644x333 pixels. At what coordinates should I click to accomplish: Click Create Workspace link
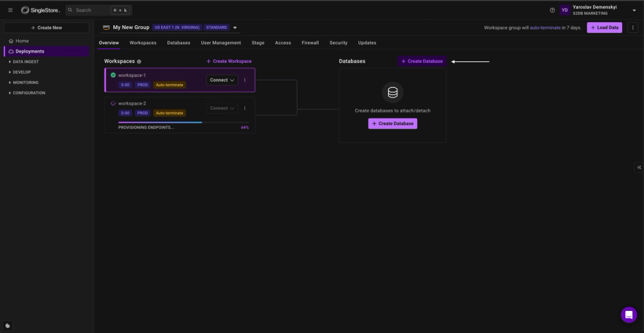[x=229, y=61]
